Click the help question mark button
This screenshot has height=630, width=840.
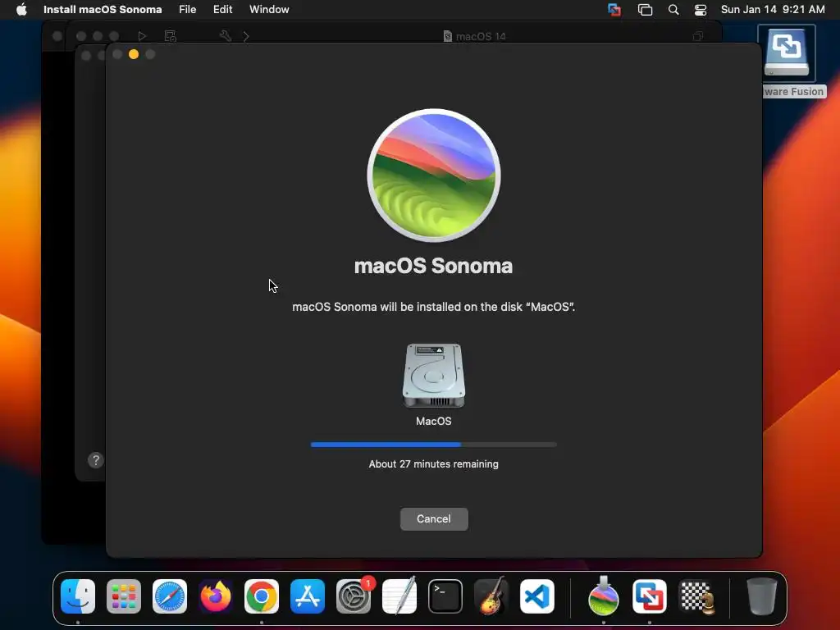pos(95,459)
